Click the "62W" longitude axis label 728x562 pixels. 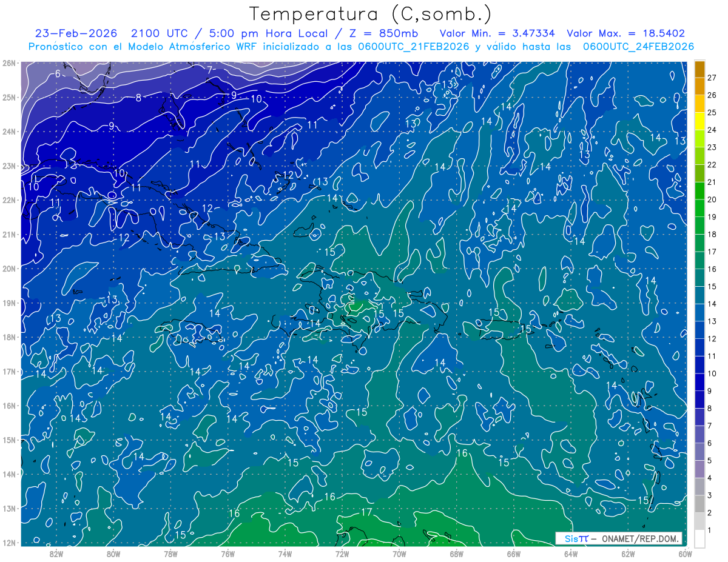[628, 554]
